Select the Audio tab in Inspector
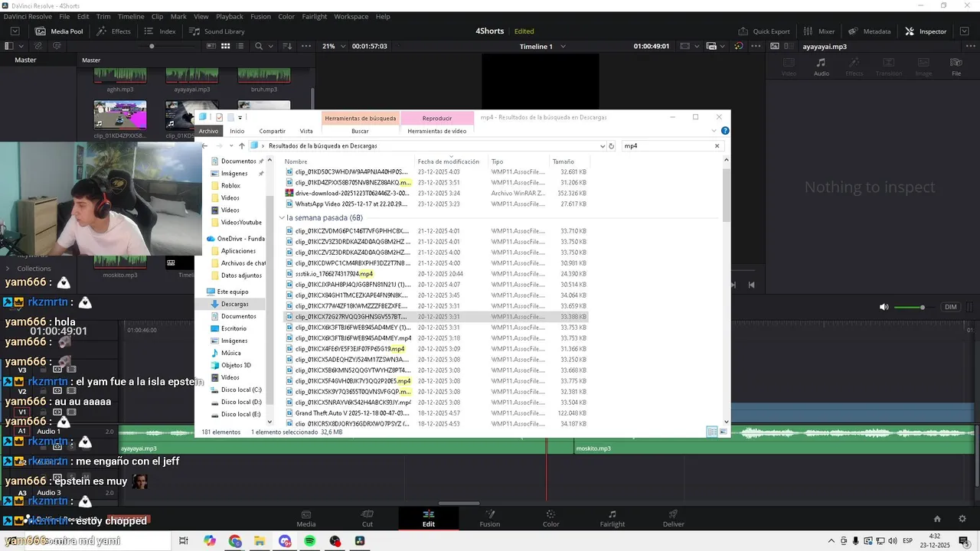980x551 pixels. click(821, 67)
